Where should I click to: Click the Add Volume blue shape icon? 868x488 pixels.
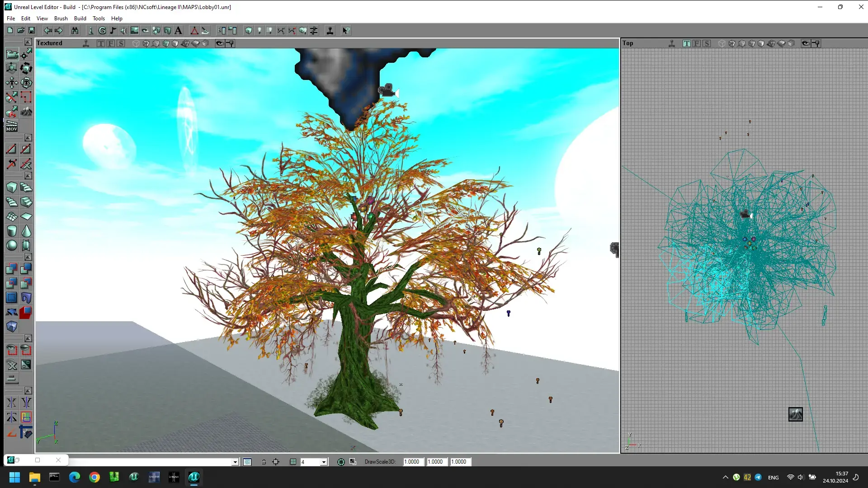[12, 327]
